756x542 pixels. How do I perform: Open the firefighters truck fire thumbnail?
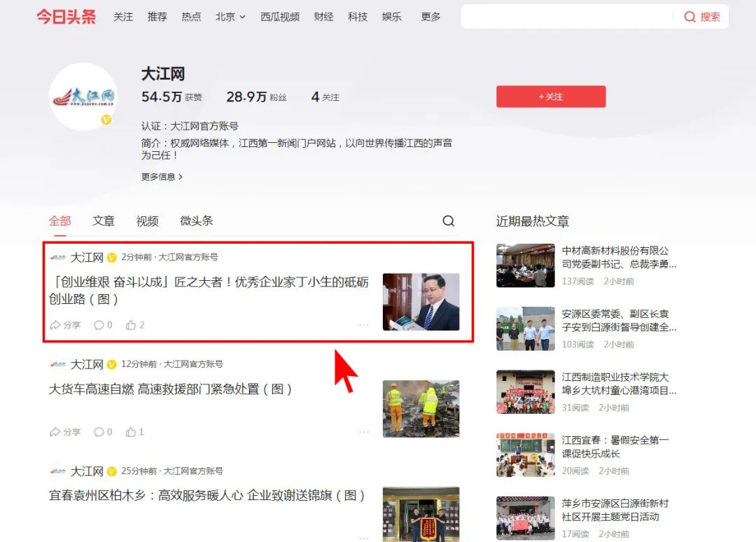[x=421, y=409]
